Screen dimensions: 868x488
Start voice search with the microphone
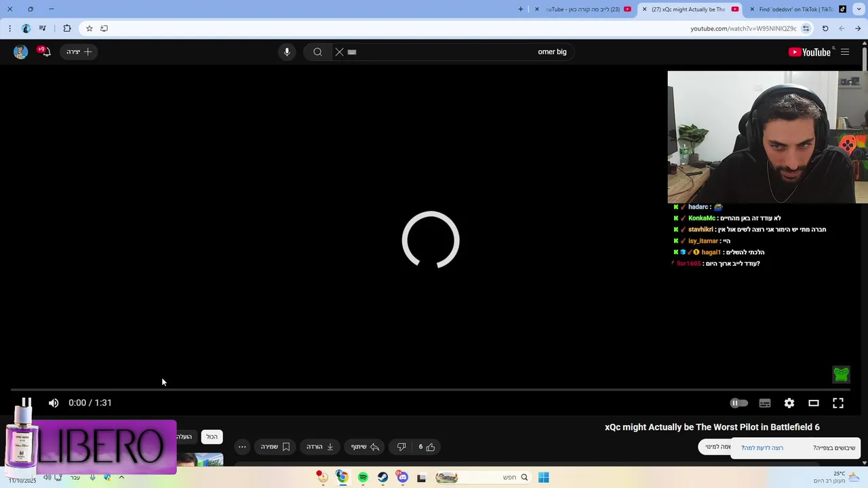(287, 52)
